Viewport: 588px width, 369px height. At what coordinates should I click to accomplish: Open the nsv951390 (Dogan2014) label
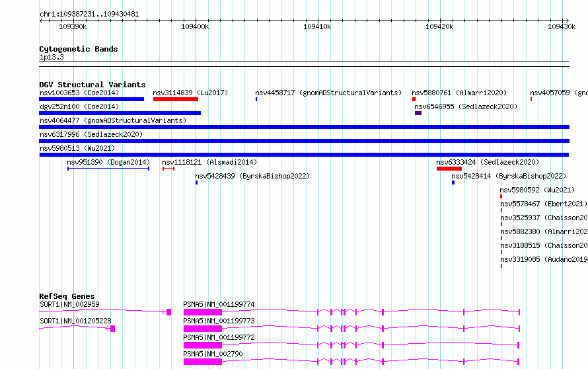click(x=108, y=162)
